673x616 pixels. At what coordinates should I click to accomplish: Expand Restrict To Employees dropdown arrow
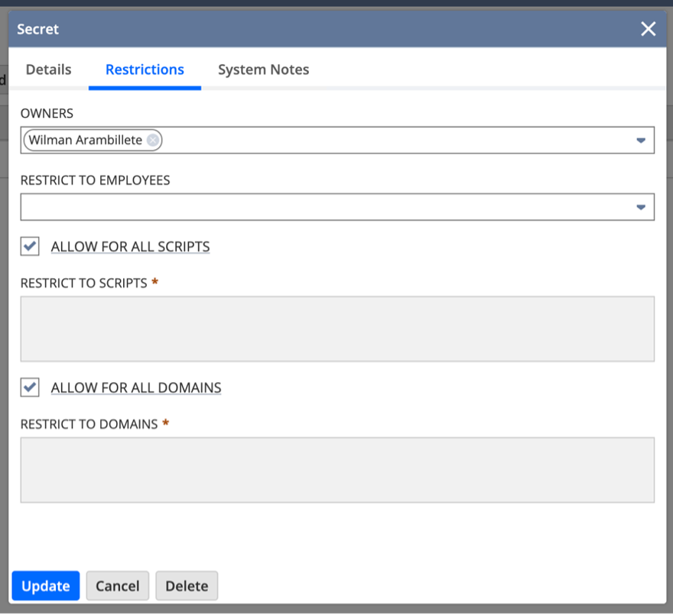641,207
